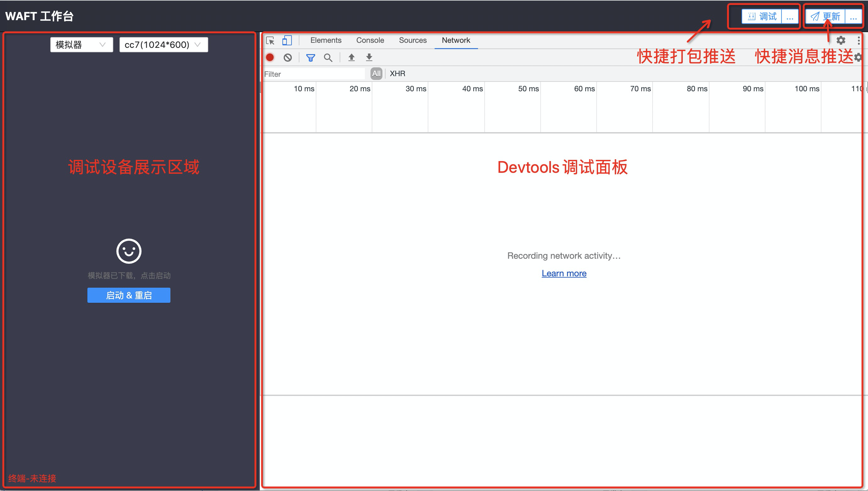Open the 模拟器 device type dropdown
This screenshot has height=491, width=868.
(81, 45)
